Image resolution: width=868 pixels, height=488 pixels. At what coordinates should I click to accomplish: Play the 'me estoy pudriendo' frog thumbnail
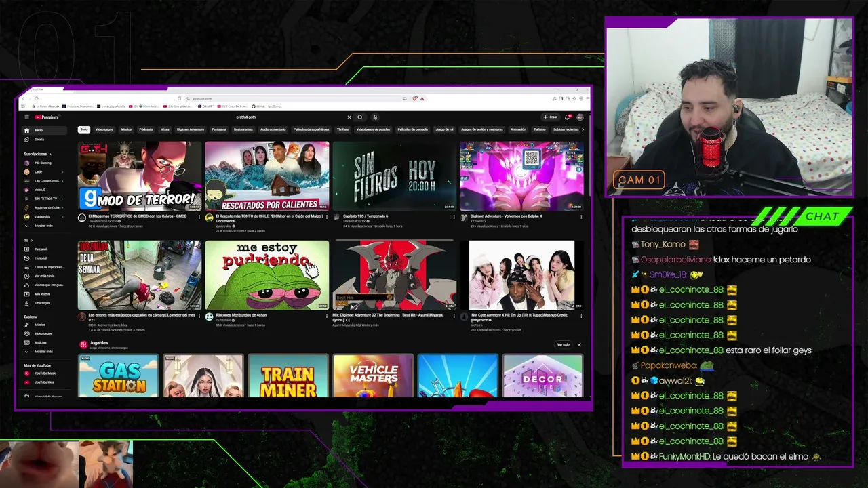[x=267, y=275]
